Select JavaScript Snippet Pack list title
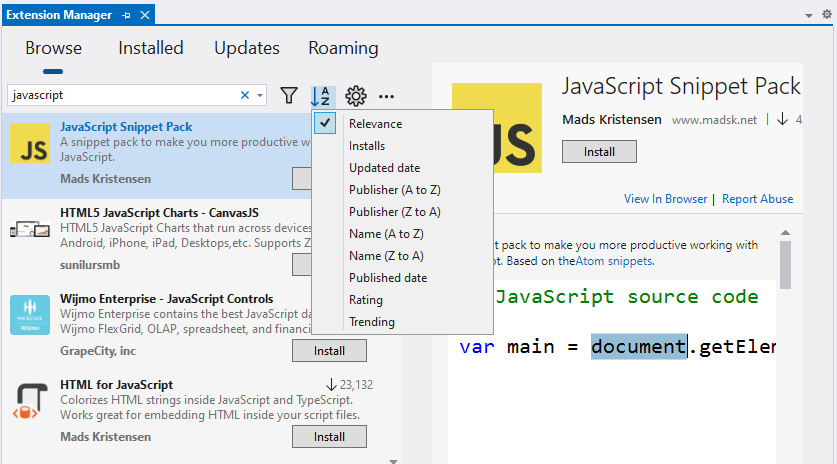Viewport: 837px width, 464px height. coord(126,127)
